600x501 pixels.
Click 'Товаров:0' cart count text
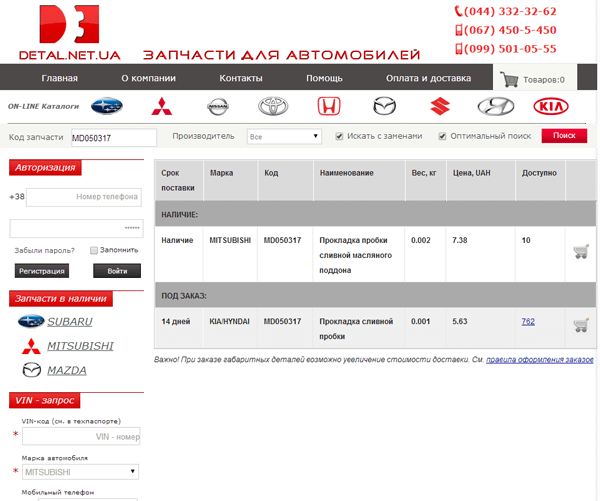click(x=544, y=80)
